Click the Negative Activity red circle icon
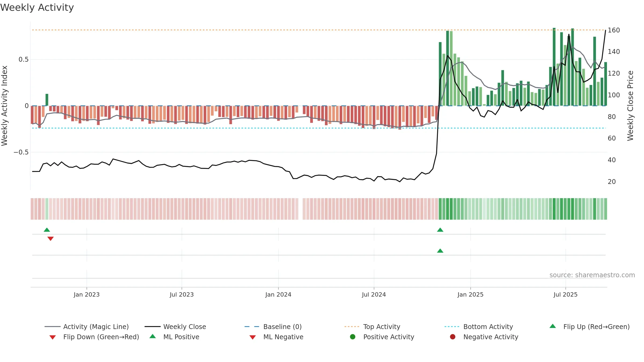The image size is (644, 362). [x=453, y=337]
